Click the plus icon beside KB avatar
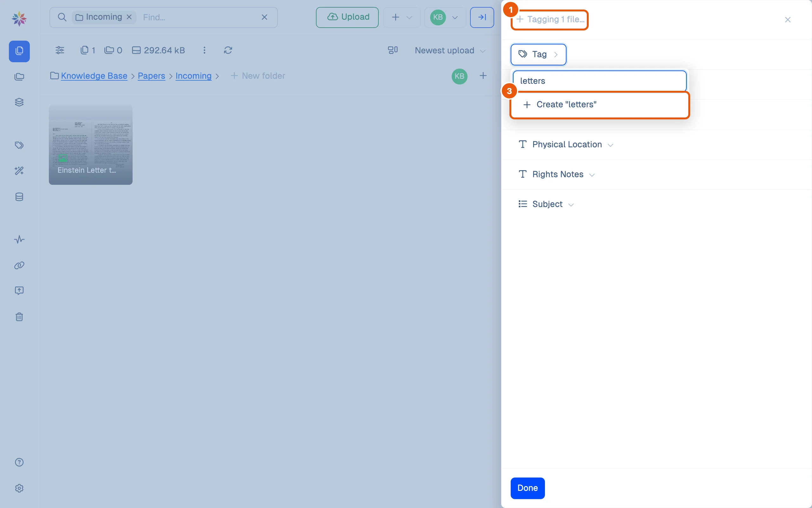The height and width of the screenshot is (508, 812). click(483, 76)
